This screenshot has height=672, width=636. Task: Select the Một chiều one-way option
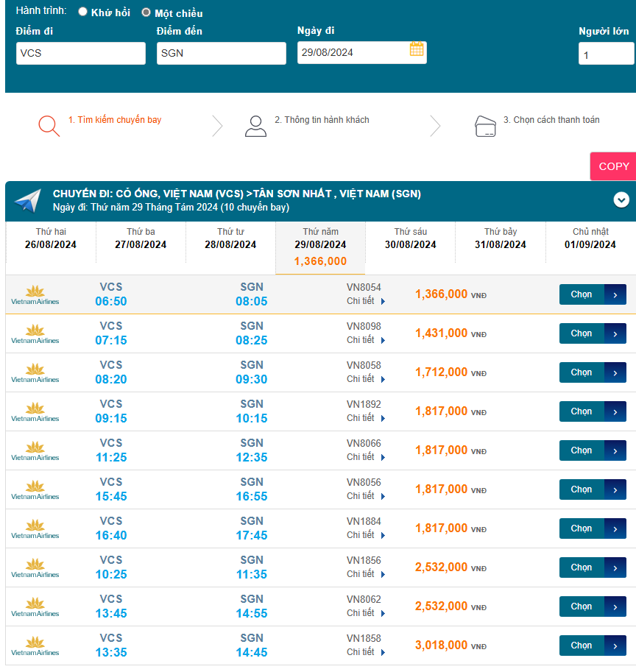pos(146,13)
